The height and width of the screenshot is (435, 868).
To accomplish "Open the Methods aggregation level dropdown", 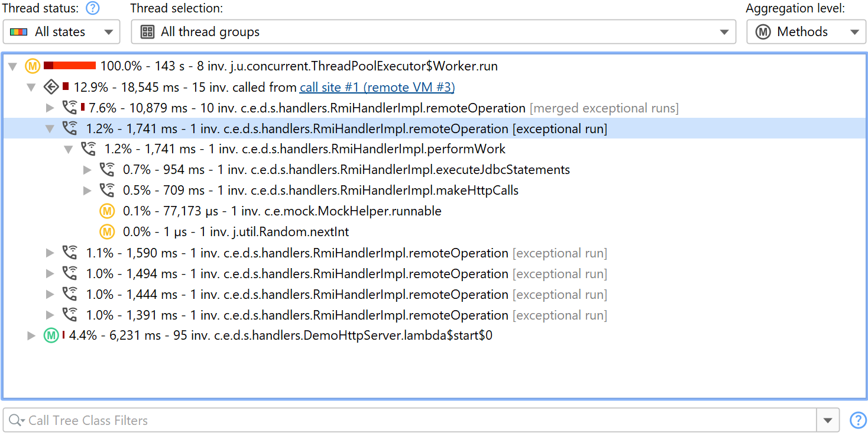I will [x=806, y=32].
